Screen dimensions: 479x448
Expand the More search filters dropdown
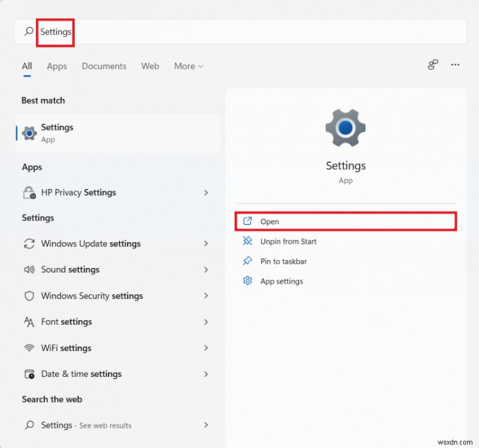click(188, 66)
